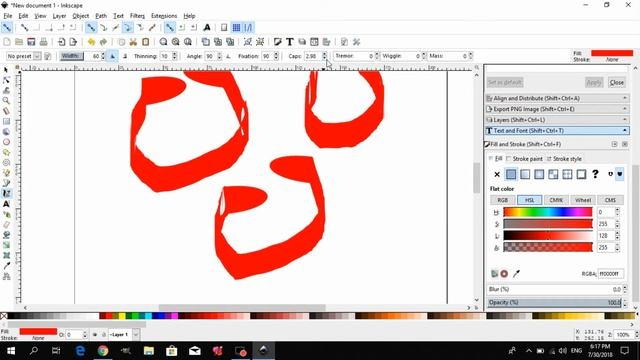Expand Export PNG Image panel
The width and height of the screenshot is (640, 360).
tap(557, 109)
